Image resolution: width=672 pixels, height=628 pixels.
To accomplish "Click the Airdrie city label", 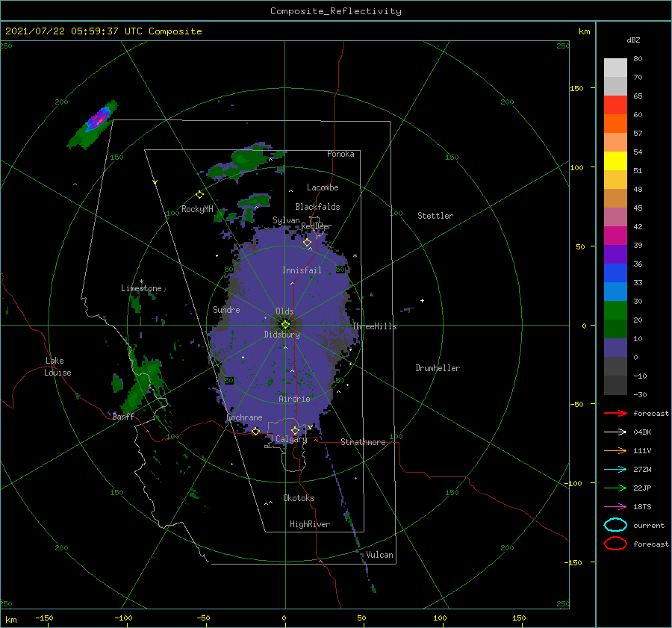I will 294,399.
